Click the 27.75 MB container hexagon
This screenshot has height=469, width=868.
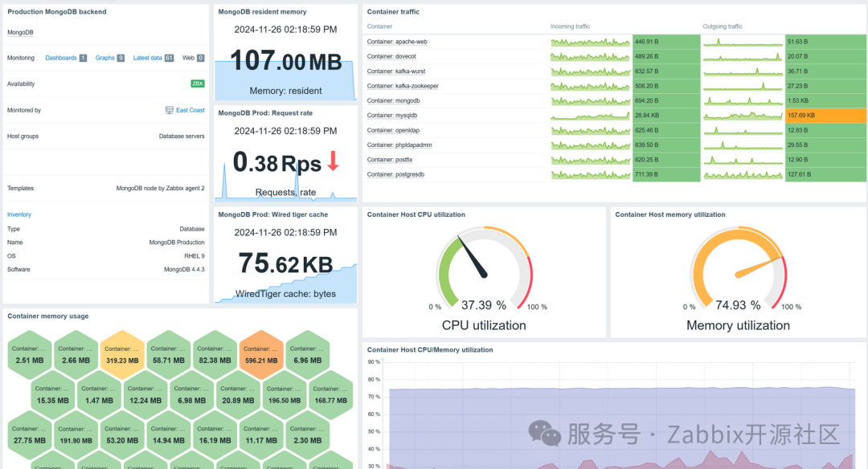30,435
